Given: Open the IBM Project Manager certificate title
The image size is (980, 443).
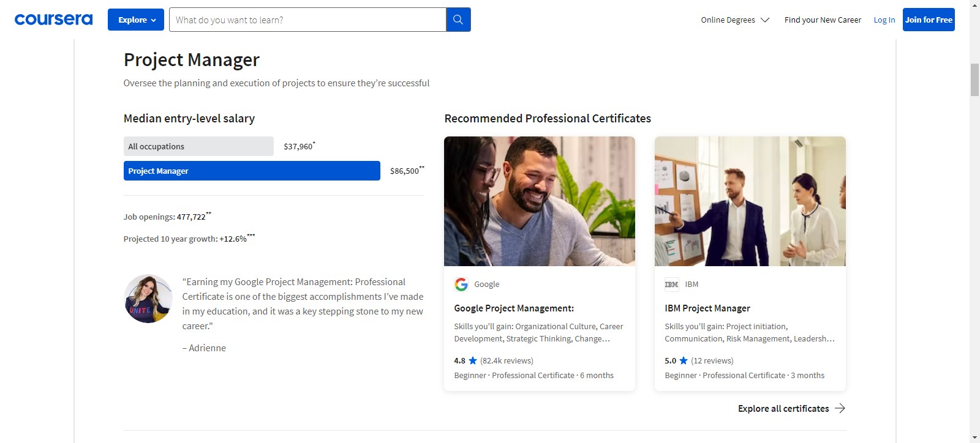Looking at the screenshot, I should pos(707,308).
